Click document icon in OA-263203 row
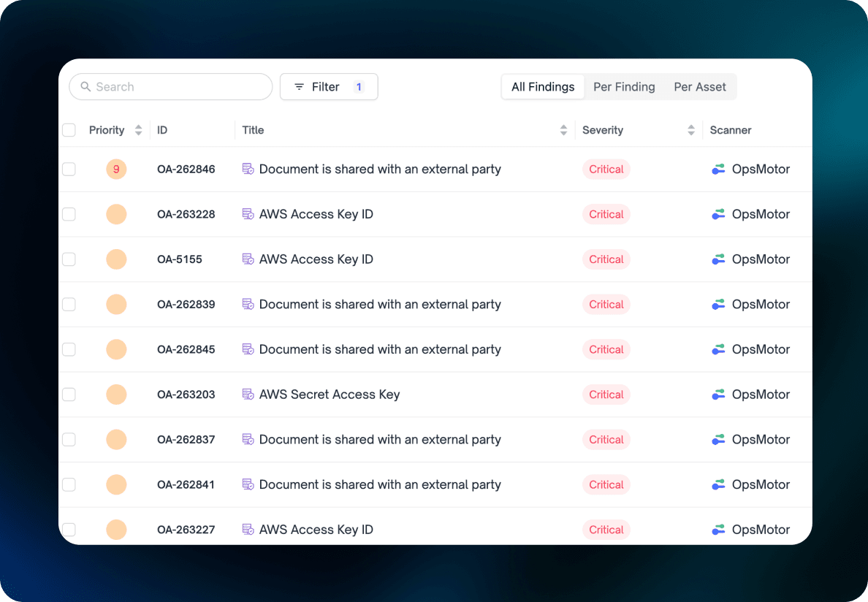 pos(248,394)
